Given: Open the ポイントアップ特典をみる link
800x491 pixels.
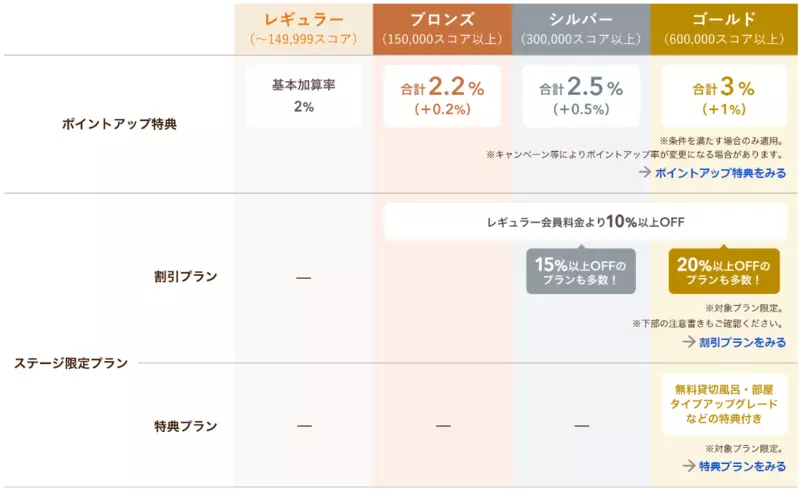Looking at the screenshot, I should click(x=720, y=173).
